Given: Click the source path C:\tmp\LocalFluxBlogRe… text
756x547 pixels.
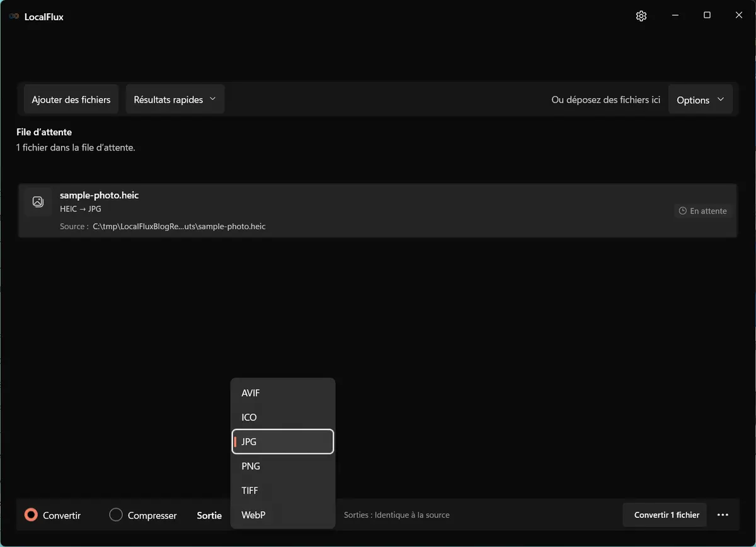Looking at the screenshot, I should click(179, 226).
